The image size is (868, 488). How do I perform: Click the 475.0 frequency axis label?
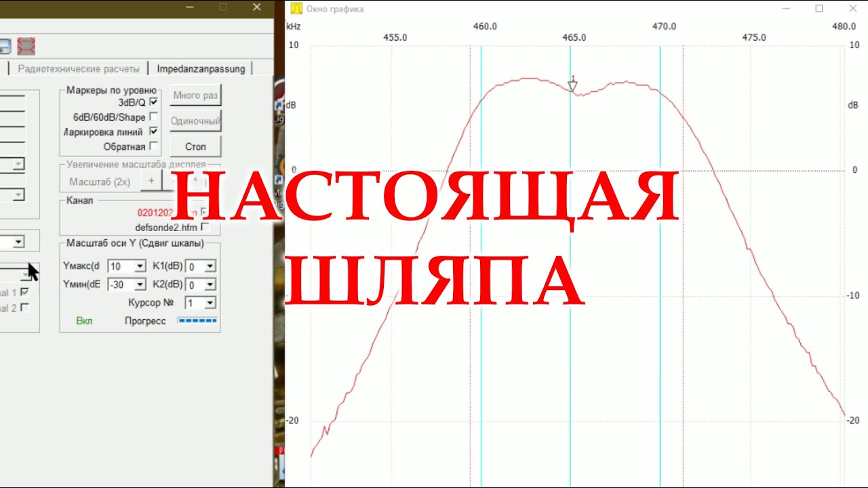click(753, 37)
